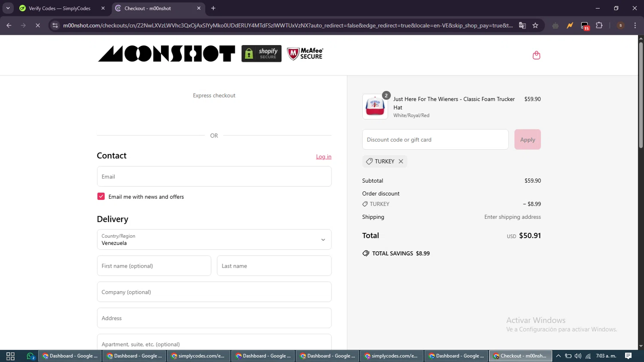Open the translate page icon

(x=522, y=25)
